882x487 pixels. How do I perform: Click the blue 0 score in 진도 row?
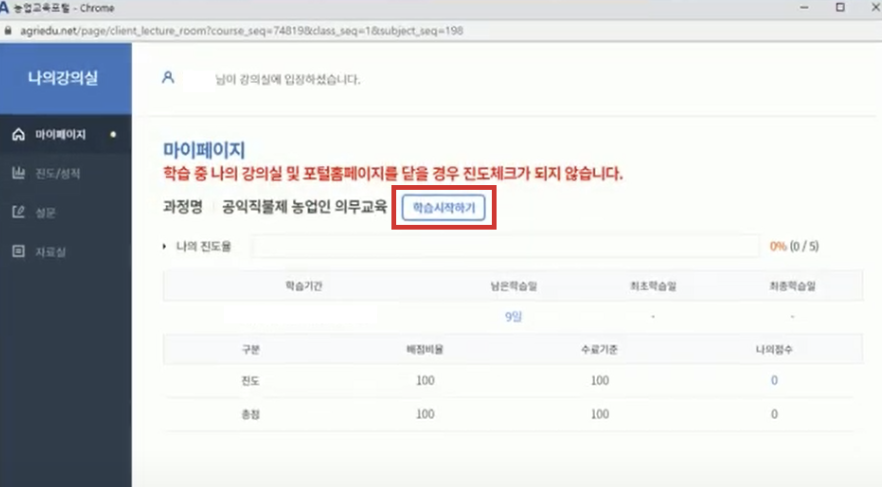[x=774, y=381]
